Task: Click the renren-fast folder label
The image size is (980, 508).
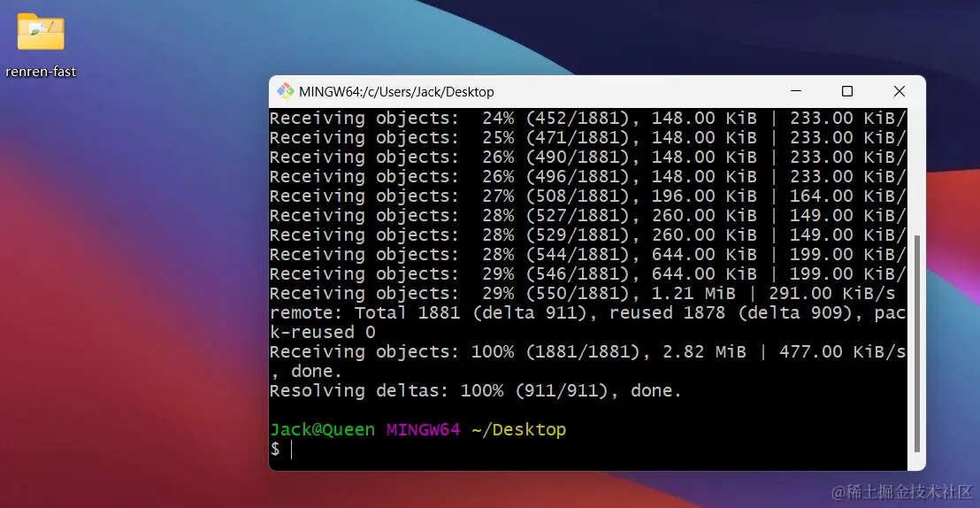Action: (x=41, y=72)
